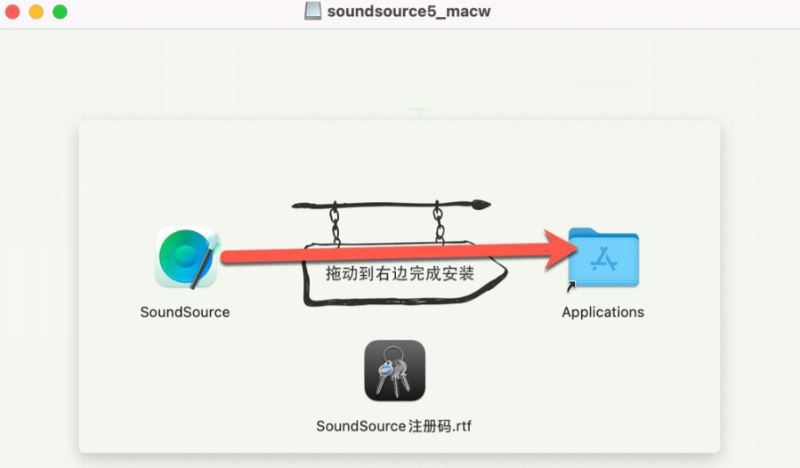This screenshot has height=468, width=800.
Task: Click the disk icon beside the soundsource5_macw title
Action: pyautogui.click(x=313, y=11)
